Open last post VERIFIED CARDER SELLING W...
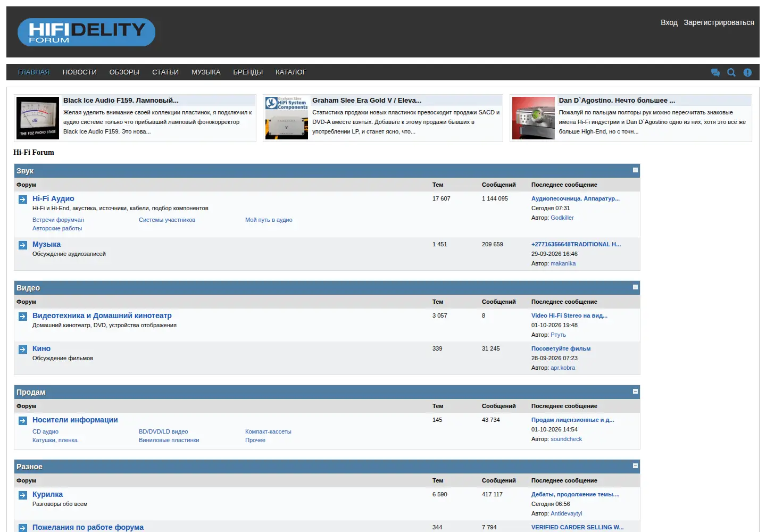The height and width of the screenshot is (532, 766). point(577,527)
